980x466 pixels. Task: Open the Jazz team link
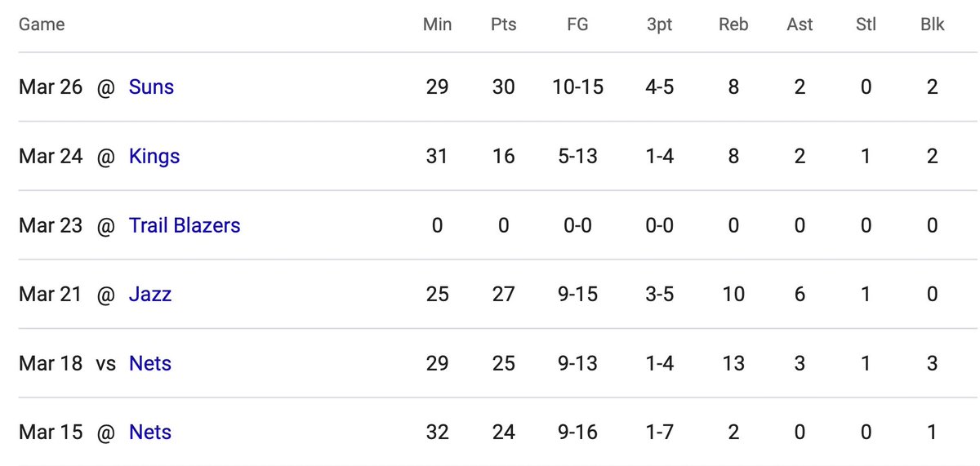coord(150,294)
